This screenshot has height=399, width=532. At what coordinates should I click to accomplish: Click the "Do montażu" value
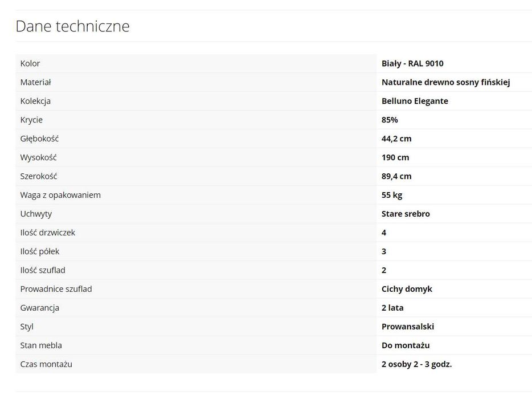(x=406, y=345)
